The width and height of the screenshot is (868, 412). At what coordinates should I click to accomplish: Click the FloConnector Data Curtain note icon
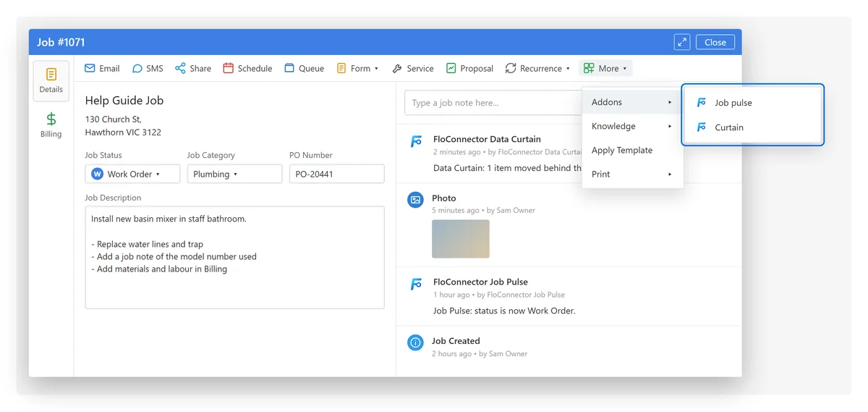(416, 142)
